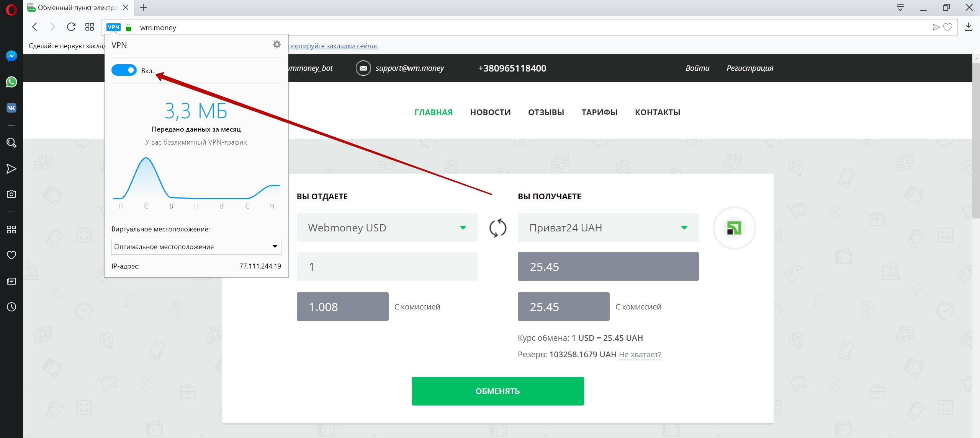This screenshot has height=438, width=980.
Task: Click Войти login link
Action: point(697,68)
